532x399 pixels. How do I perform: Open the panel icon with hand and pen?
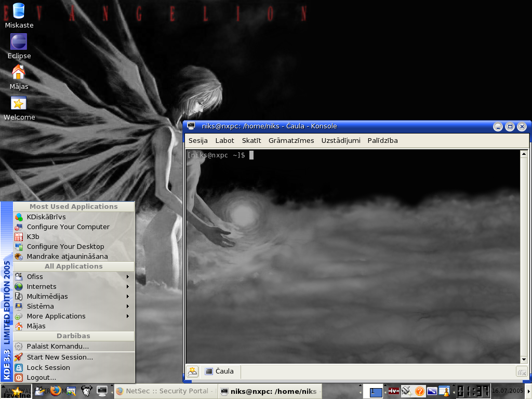[x=41, y=391]
